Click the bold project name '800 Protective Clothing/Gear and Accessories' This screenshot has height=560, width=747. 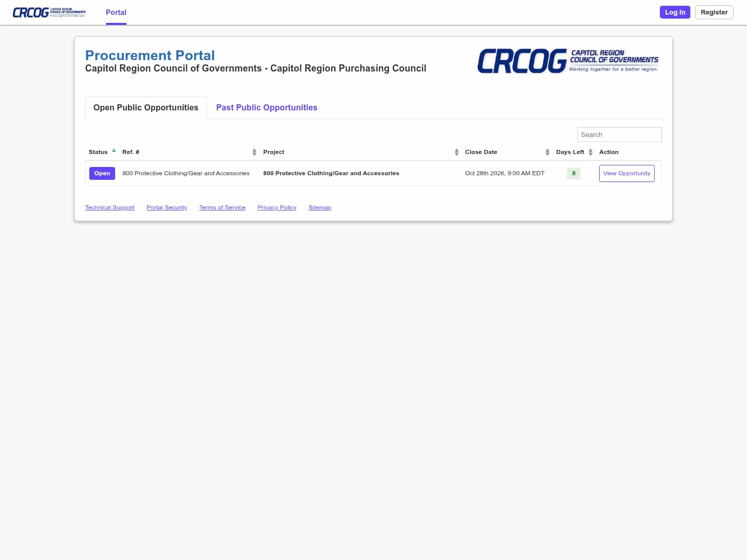[x=331, y=173]
